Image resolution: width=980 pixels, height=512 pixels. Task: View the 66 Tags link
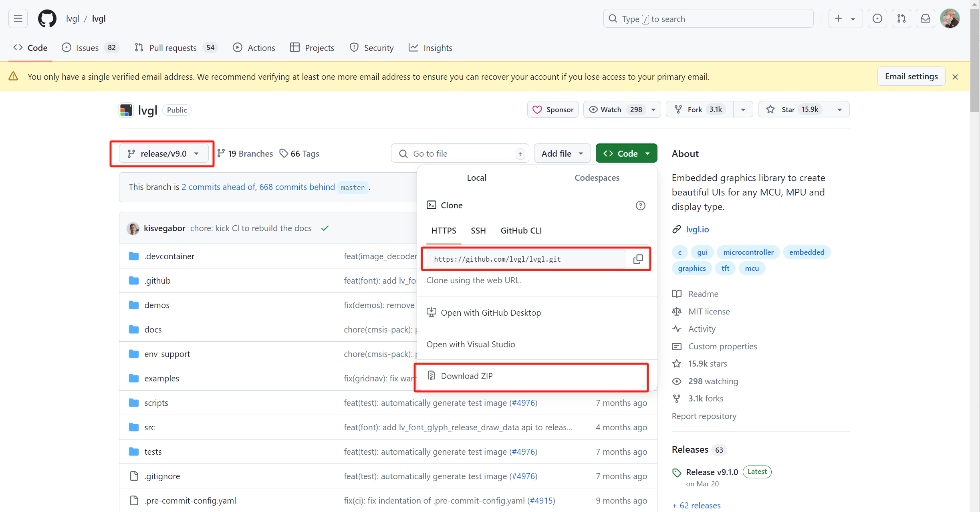[x=299, y=153]
